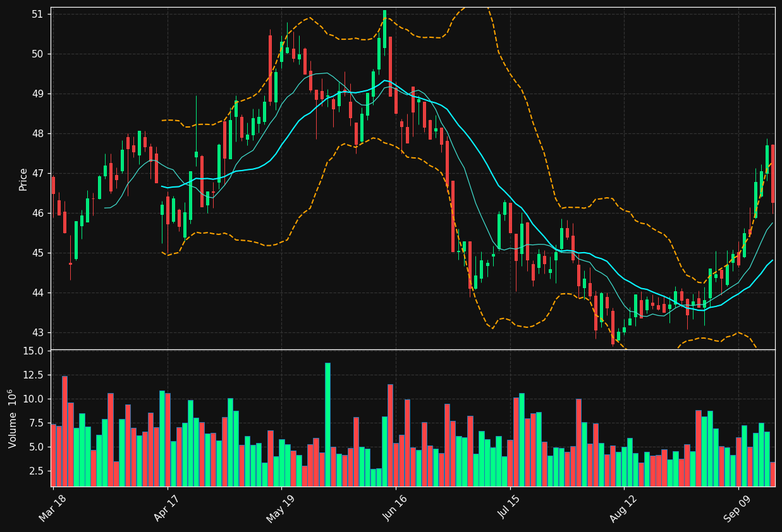Select the "May 19" x-axis label
The width and height of the screenshot is (782, 532).
click(x=280, y=509)
